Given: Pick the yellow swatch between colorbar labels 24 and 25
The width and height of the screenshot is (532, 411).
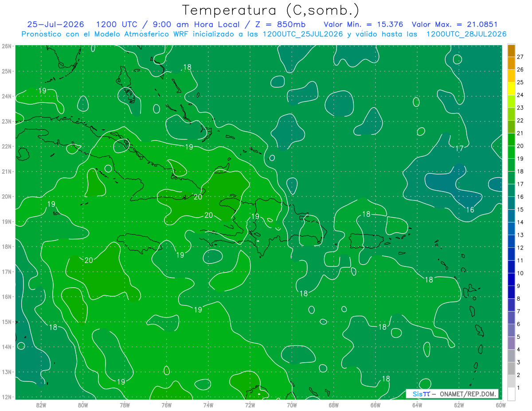Looking at the screenshot, I should (x=511, y=88).
